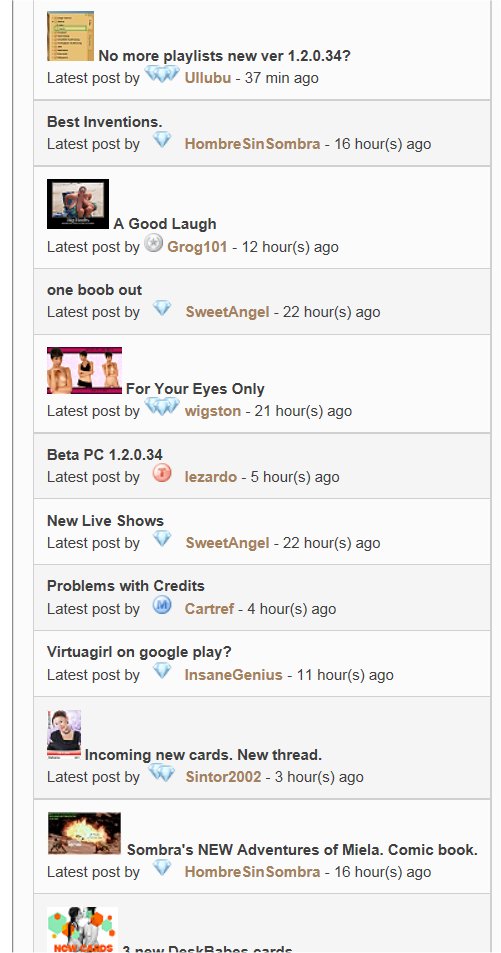
Task: Click the triple diamond badge beside wigston
Action: coord(162,407)
